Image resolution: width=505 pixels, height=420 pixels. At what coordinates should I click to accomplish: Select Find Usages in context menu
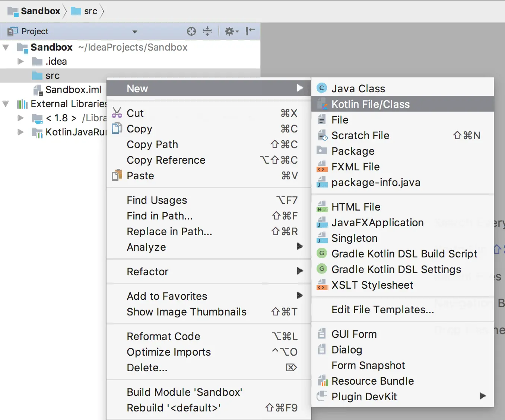(209, 200)
